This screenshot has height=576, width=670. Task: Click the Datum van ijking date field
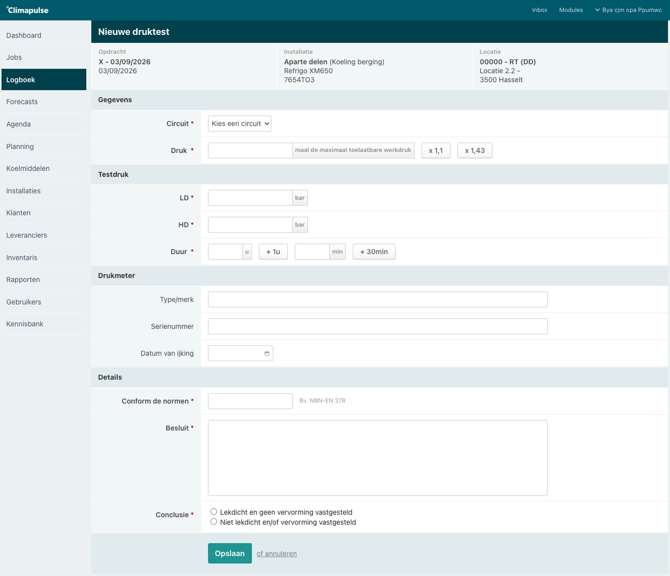[241, 353]
